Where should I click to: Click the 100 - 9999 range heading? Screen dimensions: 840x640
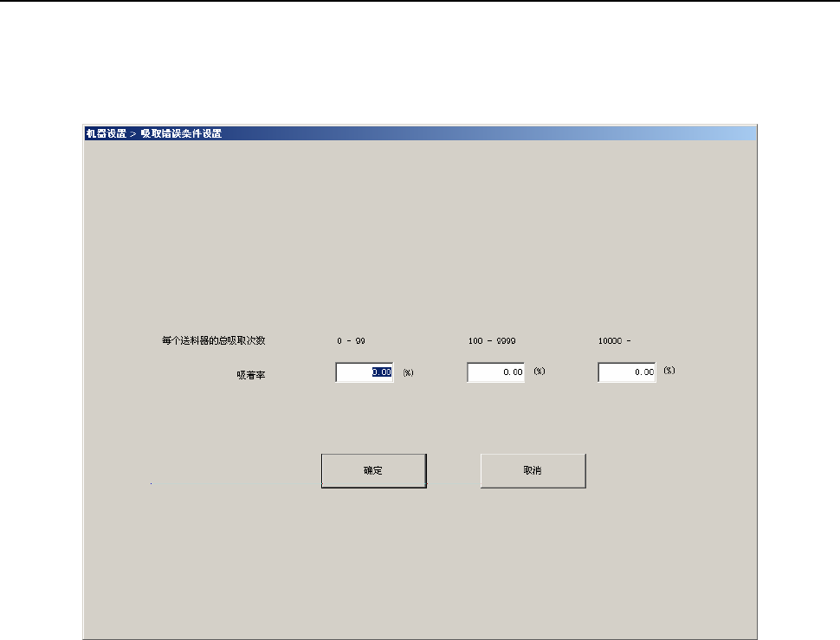pos(492,340)
